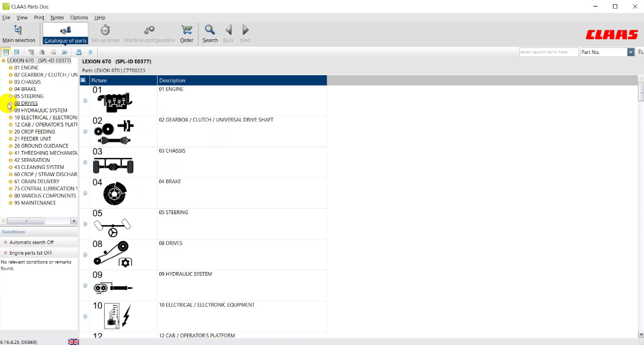
Task: Click the Picture column header
Action: [x=123, y=81]
